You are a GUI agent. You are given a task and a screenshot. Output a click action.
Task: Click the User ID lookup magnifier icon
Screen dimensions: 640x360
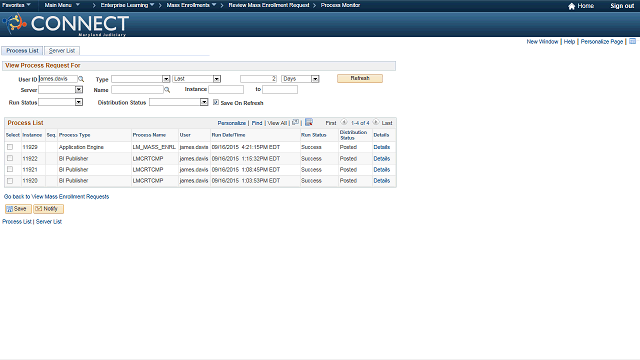(x=81, y=79)
